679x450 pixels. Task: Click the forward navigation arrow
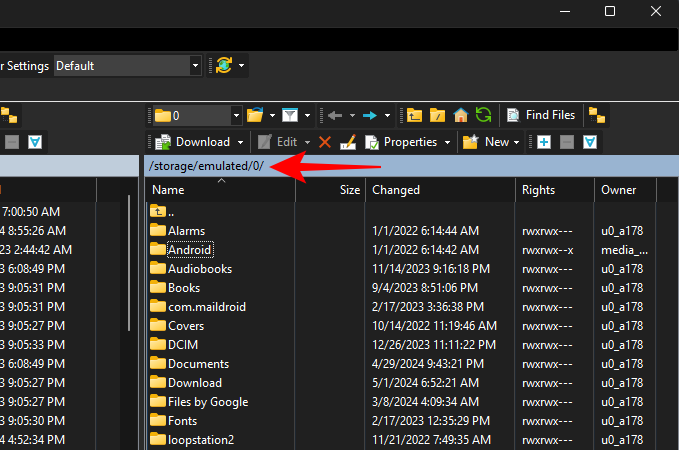pos(369,115)
